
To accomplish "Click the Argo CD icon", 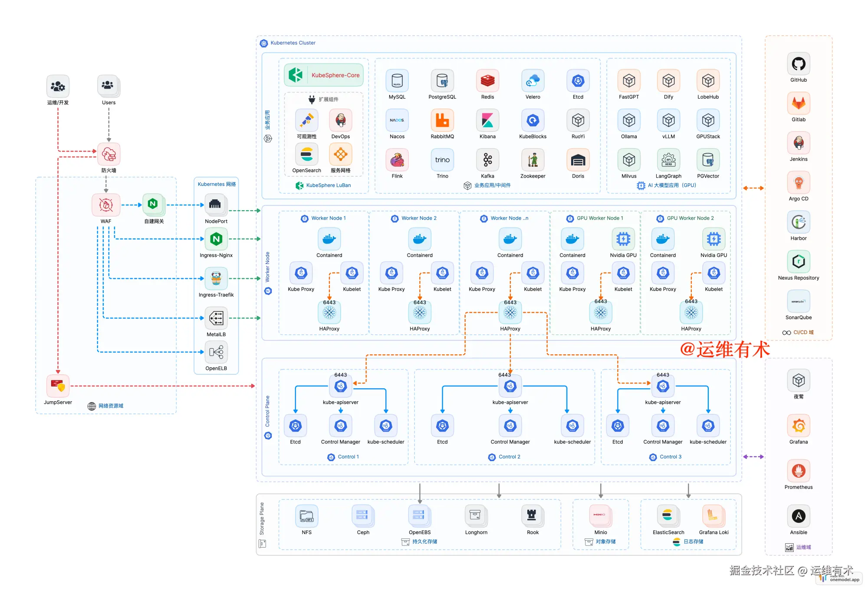I will click(798, 182).
